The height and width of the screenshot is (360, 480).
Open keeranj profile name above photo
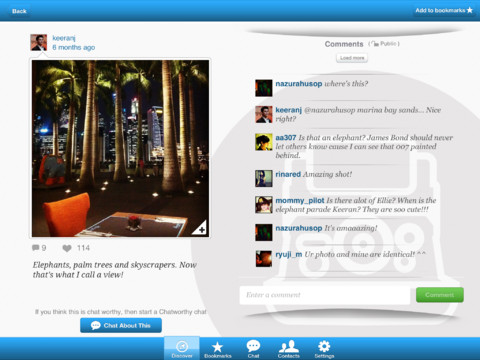tap(64, 38)
